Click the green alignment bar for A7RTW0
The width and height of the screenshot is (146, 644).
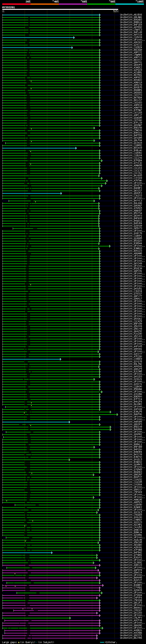click(x=55, y=181)
